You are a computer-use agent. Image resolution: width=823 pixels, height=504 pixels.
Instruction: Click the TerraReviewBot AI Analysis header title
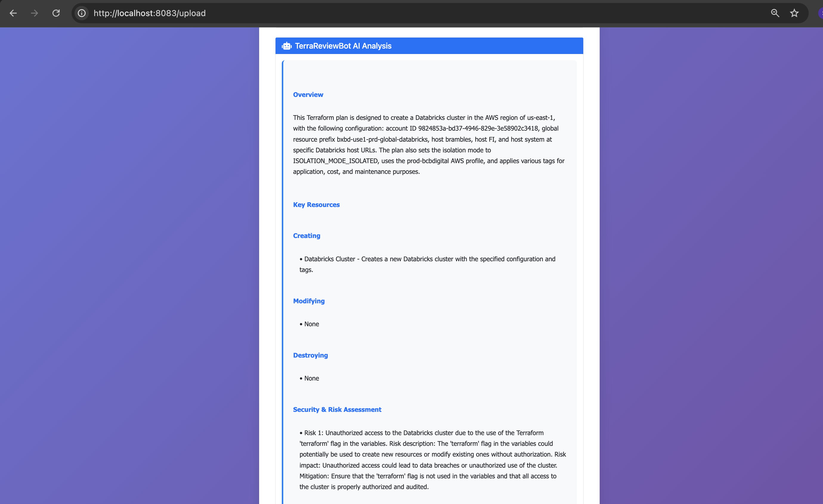click(x=343, y=46)
